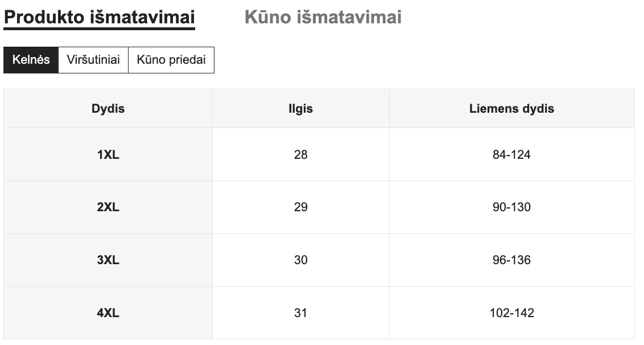644x345 pixels.
Task: Click the Dydis column header
Action: (108, 108)
